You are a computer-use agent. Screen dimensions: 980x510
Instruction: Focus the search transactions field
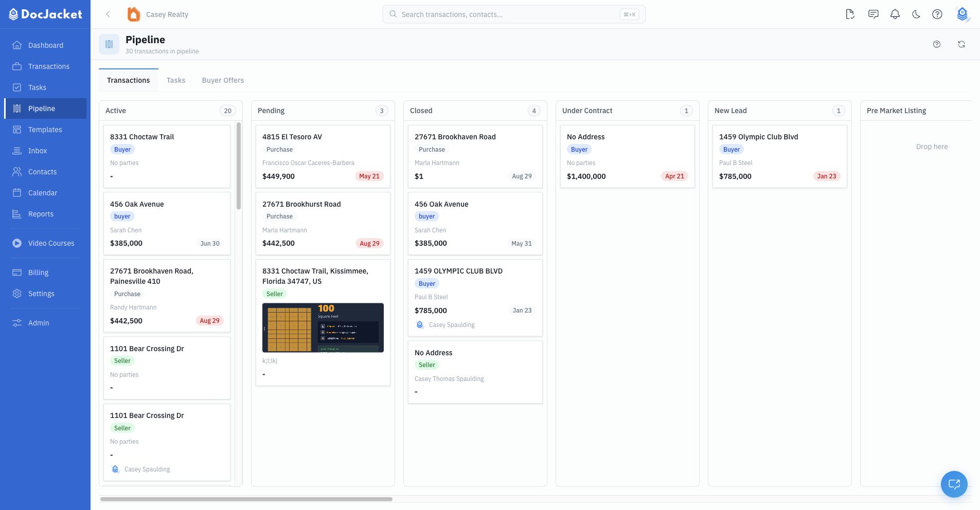[x=513, y=14]
